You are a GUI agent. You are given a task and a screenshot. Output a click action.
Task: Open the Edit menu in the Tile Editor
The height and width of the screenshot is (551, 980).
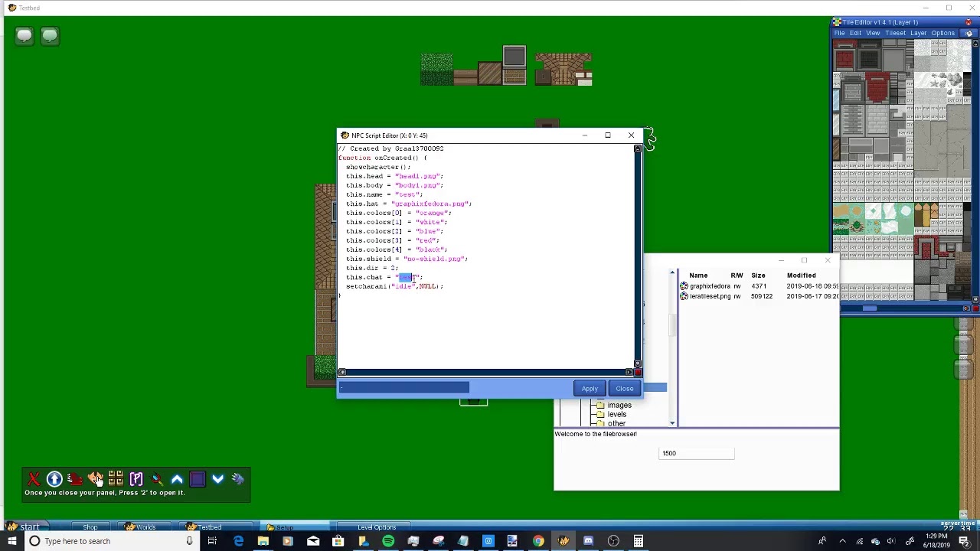pos(855,33)
